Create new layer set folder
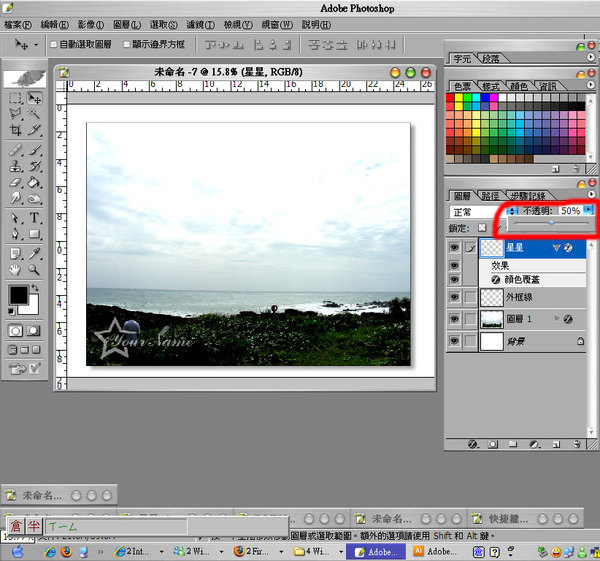Screen dimensions: 600x561 coord(513,444)
